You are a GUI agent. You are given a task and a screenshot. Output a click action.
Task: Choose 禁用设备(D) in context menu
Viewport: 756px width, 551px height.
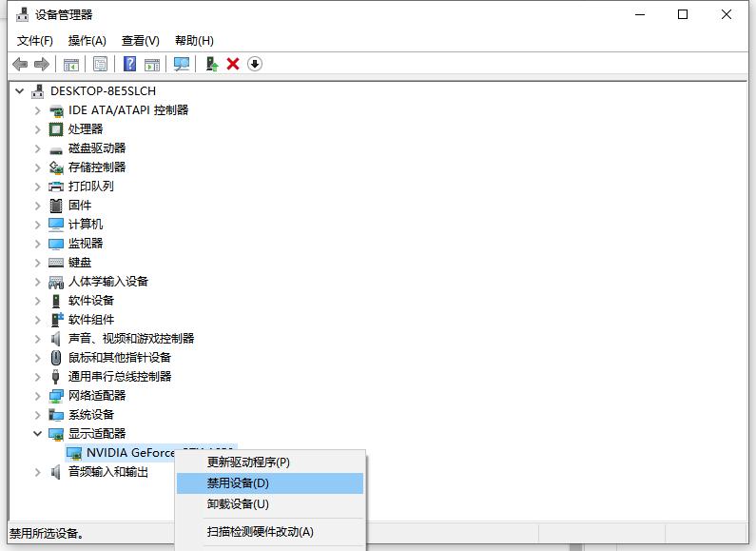point(238,483)
